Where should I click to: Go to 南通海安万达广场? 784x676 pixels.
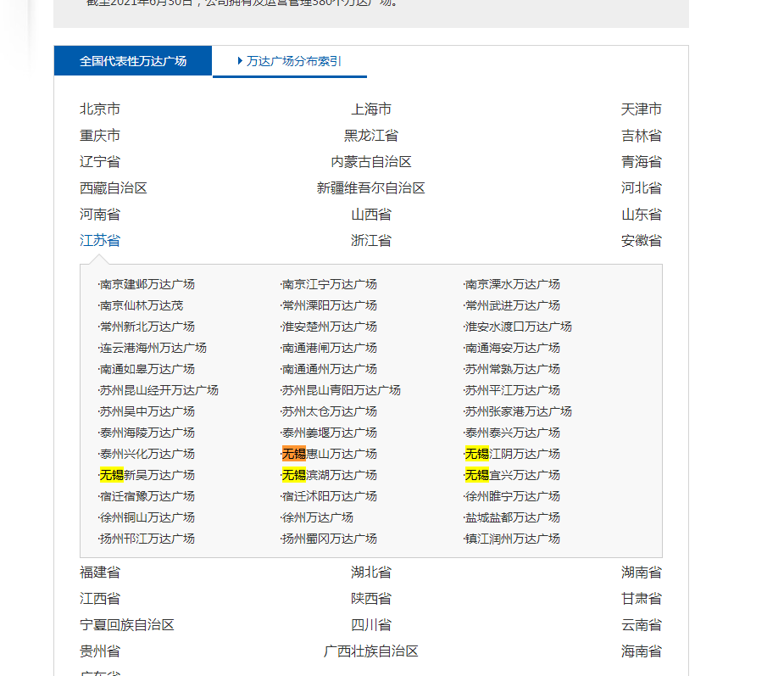click(512, 348)
